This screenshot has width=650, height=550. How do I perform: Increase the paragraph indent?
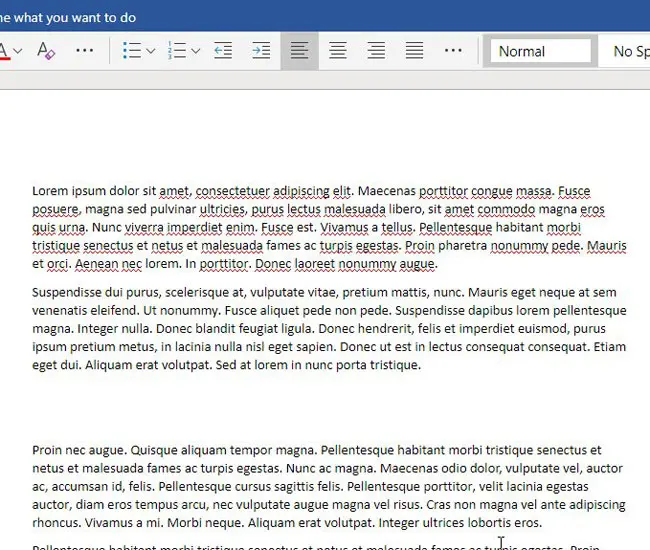coord(261,51)
